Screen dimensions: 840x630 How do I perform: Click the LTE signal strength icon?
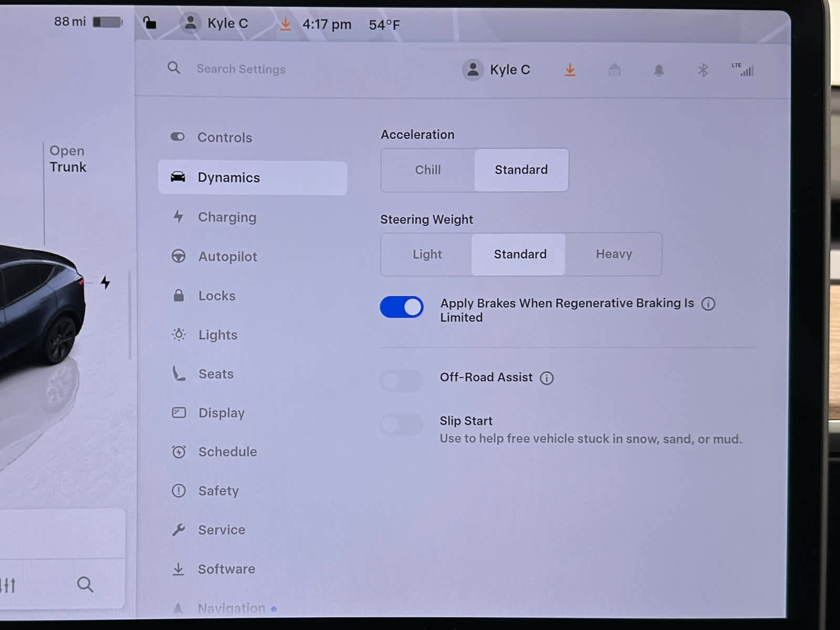(x=743, y=70)
